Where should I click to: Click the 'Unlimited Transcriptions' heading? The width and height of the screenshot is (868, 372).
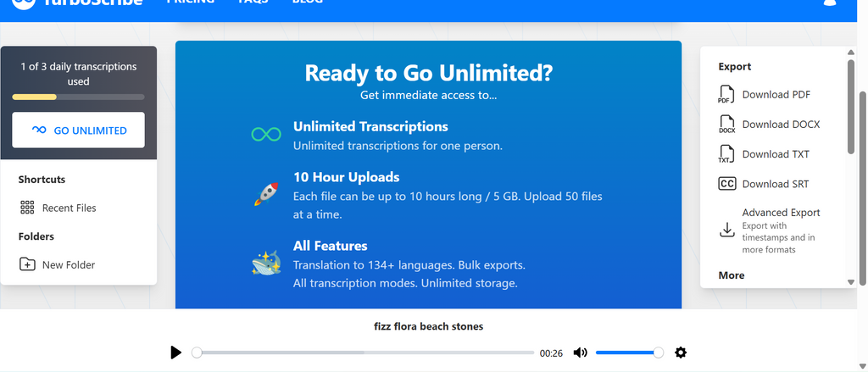[x=370, y=127]
